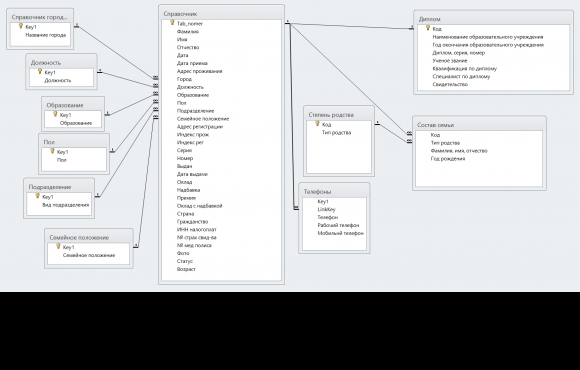Select the Мобильный телефон field
Screen dimensions: 580x370
[340, 233]
